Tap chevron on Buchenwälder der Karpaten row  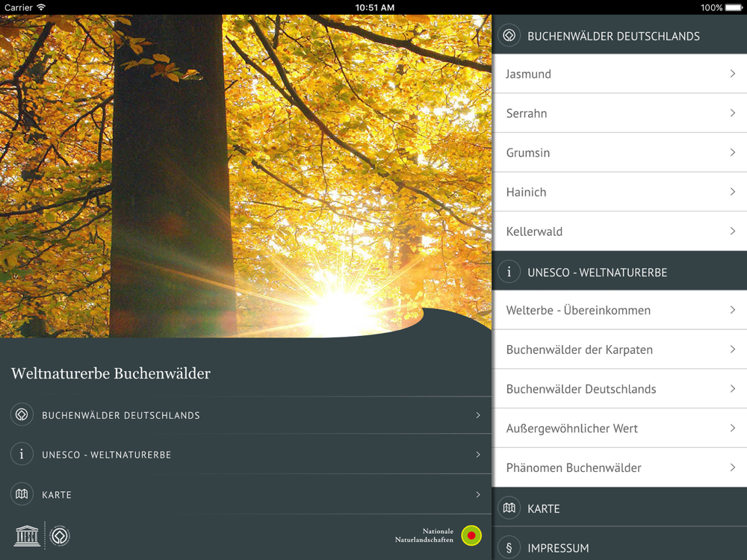tap(733, 349)
